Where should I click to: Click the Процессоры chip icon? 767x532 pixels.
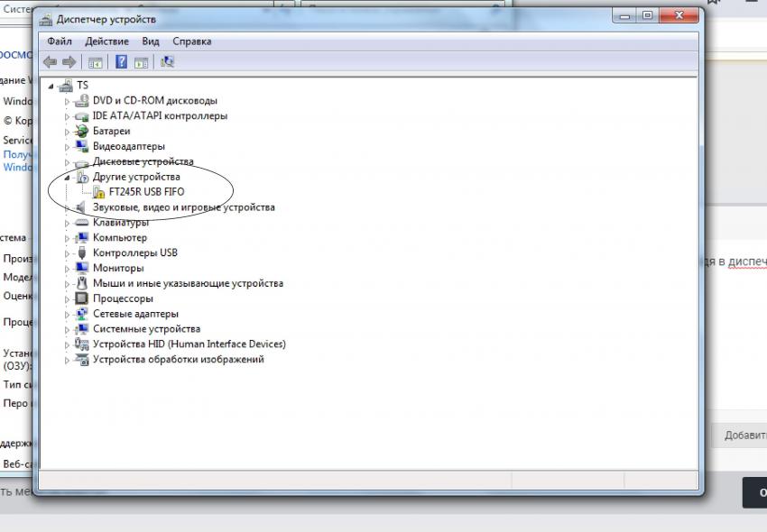click(82, 298)
